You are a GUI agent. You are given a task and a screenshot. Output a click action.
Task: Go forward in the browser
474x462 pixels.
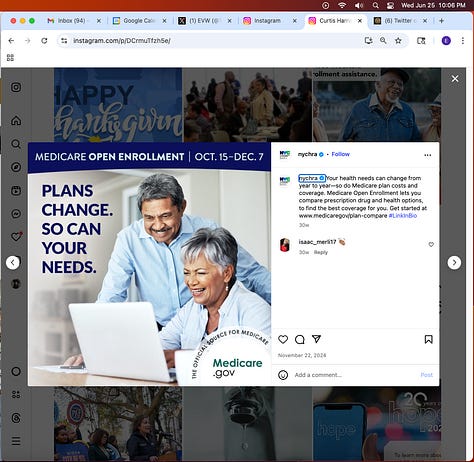click(x=28, y=41)
